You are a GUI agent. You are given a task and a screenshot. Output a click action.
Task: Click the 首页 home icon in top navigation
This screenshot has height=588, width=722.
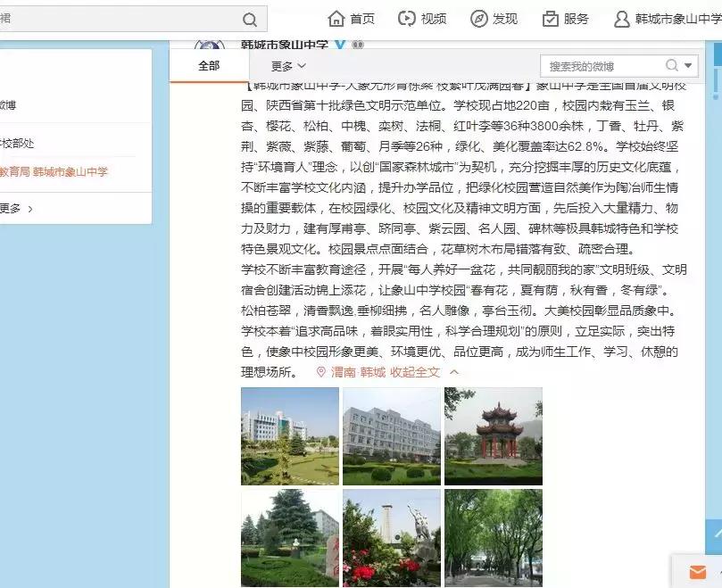(336, 17)
